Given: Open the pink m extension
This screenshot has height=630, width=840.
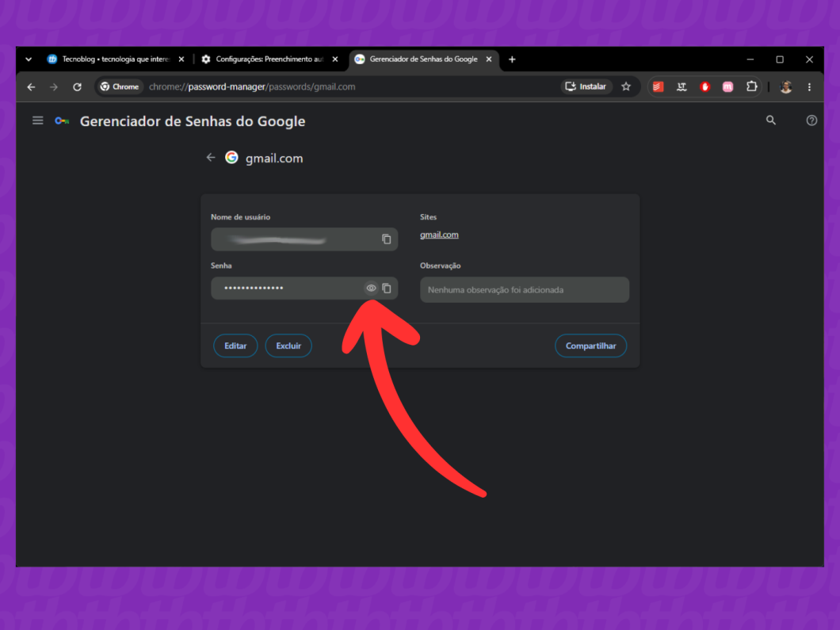Looking at the screenshot, I should pyautogui.click(x=728, y=87).
